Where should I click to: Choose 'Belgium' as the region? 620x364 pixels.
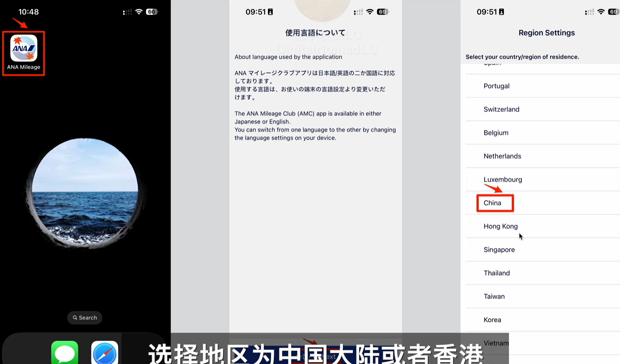(x=543, y=133)
